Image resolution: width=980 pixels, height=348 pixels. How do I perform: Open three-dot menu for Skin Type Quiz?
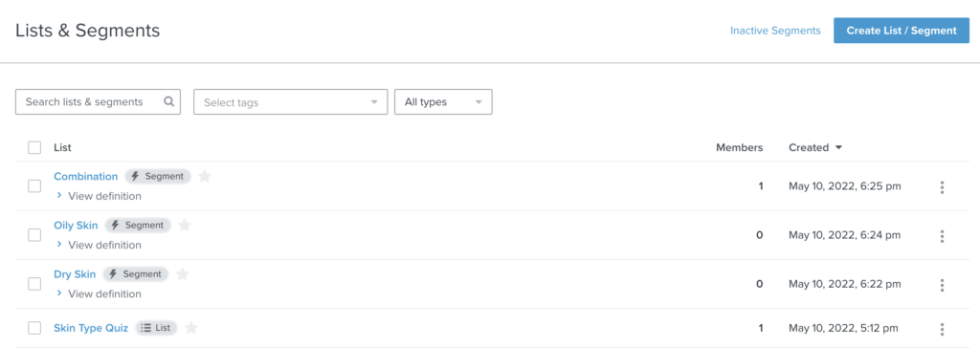942,329
